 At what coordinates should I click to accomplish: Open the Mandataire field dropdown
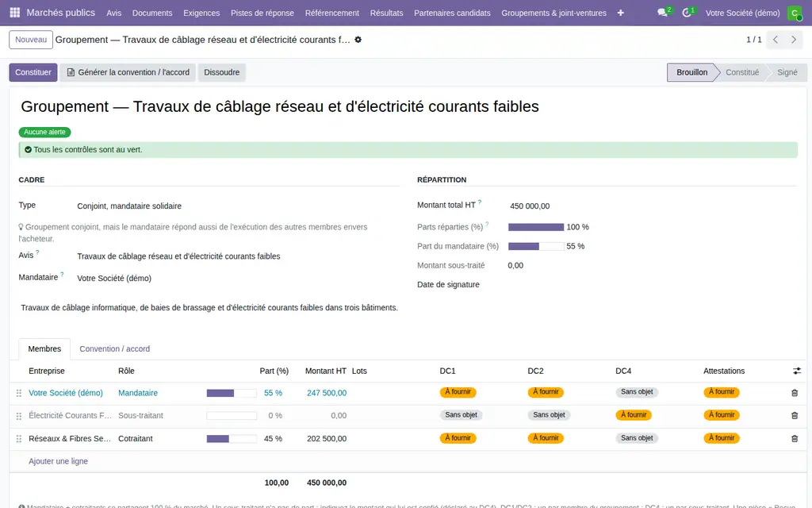tap(238, 279)
